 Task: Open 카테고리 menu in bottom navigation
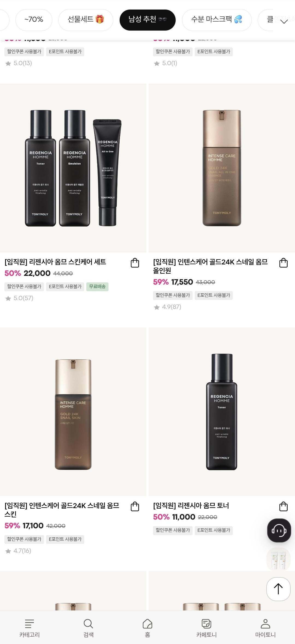click(29, 628)
